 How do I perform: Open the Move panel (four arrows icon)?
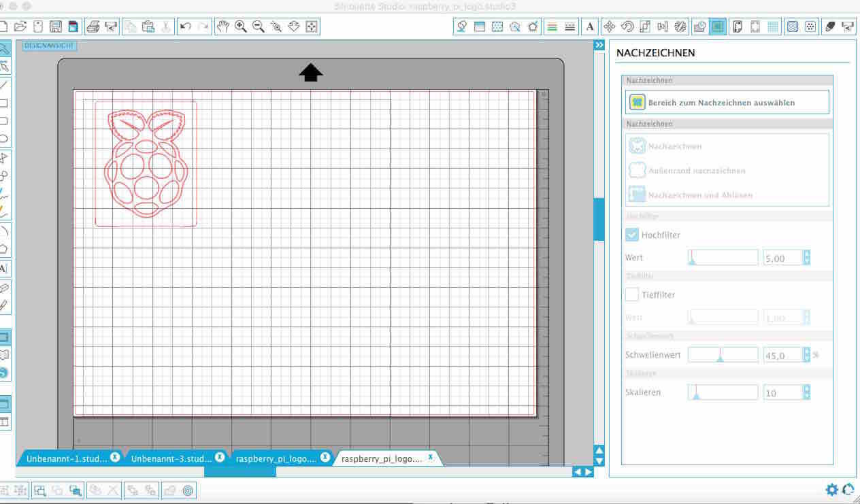[610, 27]
